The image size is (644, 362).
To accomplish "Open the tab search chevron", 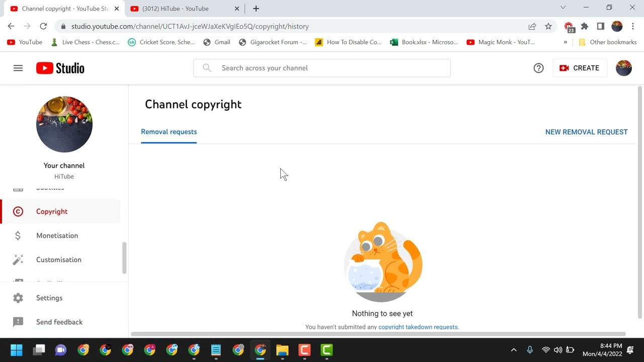I will coord(563,8).
